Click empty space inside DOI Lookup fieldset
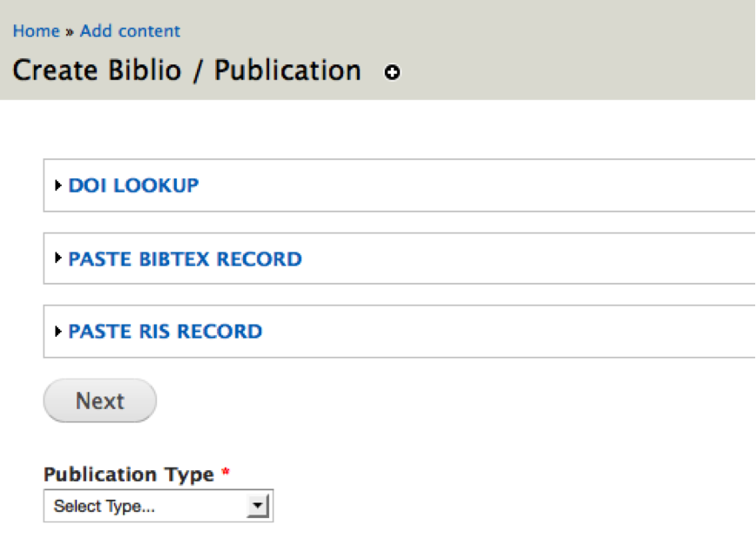756x545 pixels. (x=479, y=185)
